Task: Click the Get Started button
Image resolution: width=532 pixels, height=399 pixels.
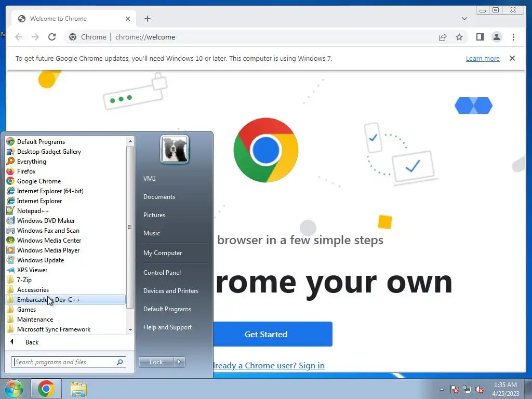Action: click(x=272, y=334)
